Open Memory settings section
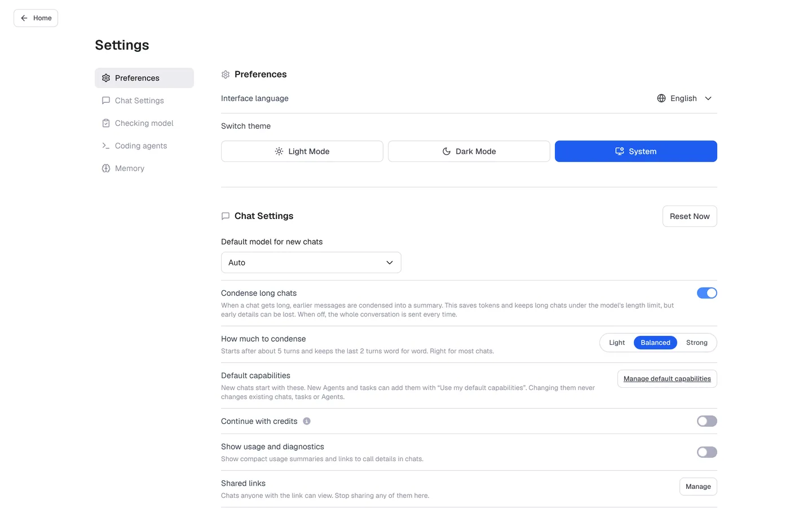 point(144,168)
